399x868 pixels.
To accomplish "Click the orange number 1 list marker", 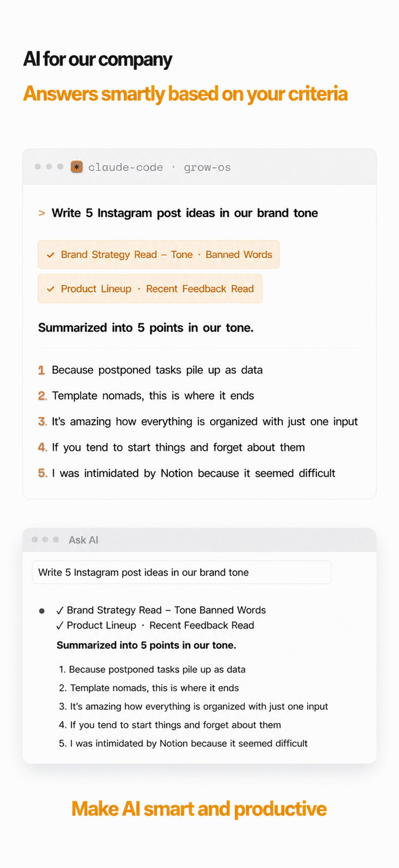I will [42, 370].
